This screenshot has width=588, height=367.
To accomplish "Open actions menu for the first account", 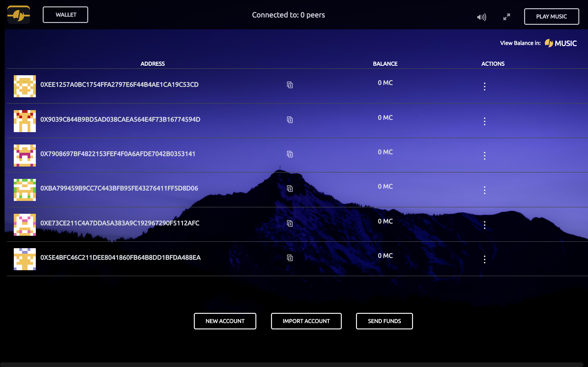I will [484, 86].
